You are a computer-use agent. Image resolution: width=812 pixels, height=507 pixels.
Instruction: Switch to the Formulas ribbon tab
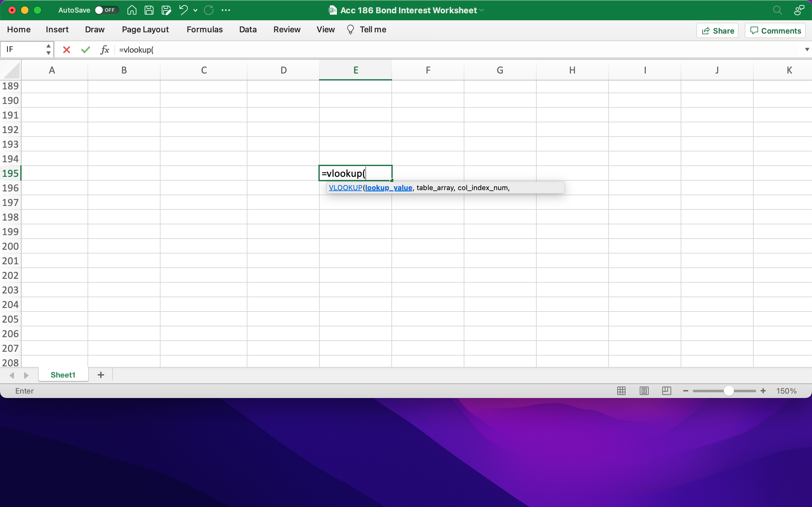click(205, 29)
